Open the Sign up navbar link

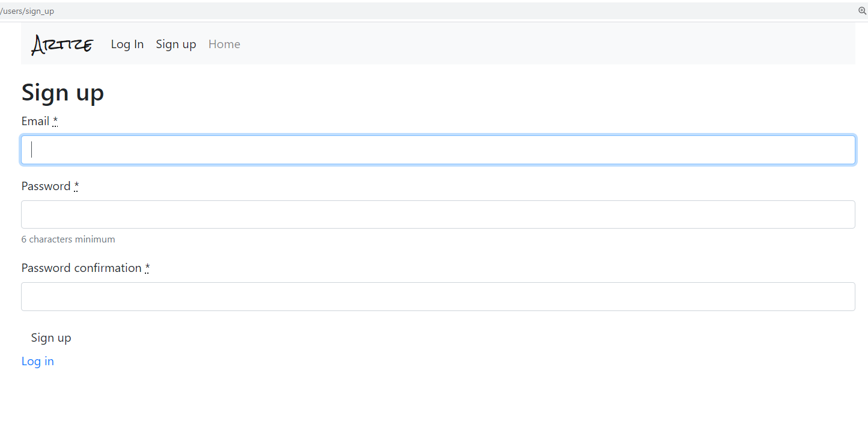176,44
